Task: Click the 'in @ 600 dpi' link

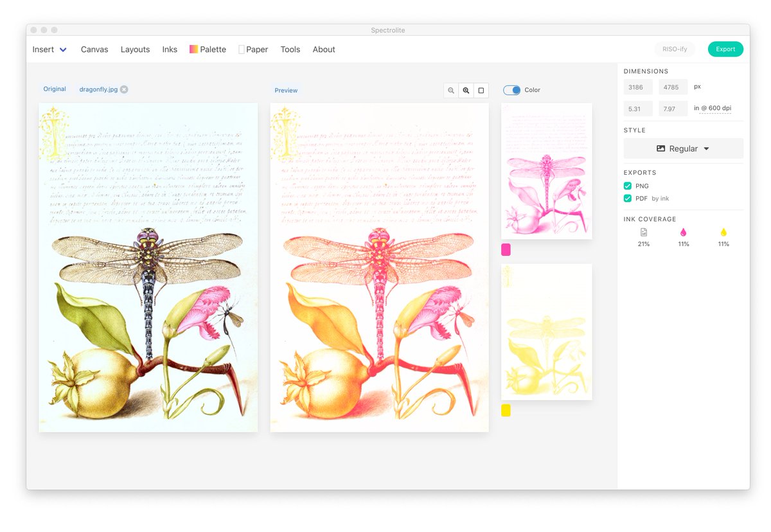Action: point(713,108)
